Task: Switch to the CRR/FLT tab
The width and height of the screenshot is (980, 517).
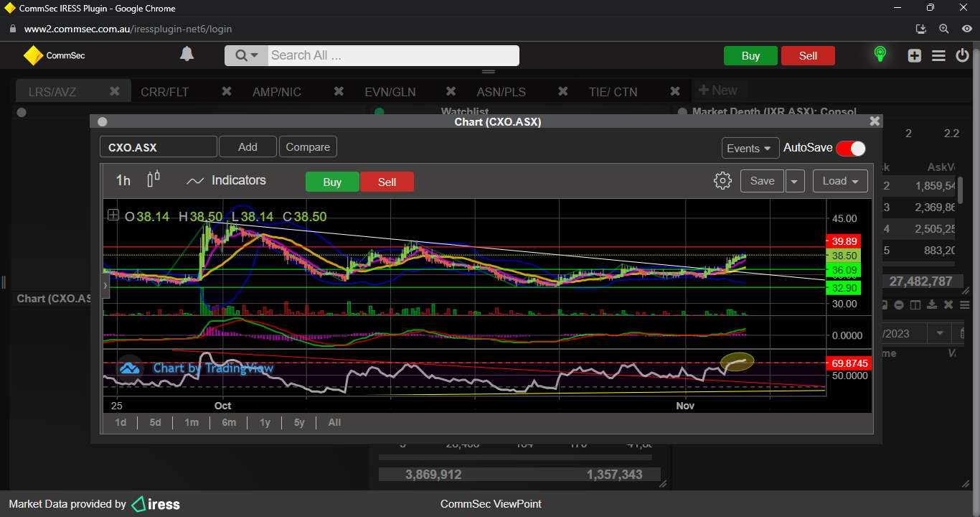Action: (165, 92)
